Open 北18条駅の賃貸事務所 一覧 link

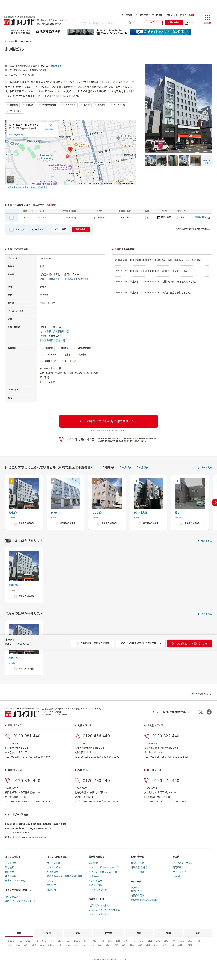tap(55, 331)
